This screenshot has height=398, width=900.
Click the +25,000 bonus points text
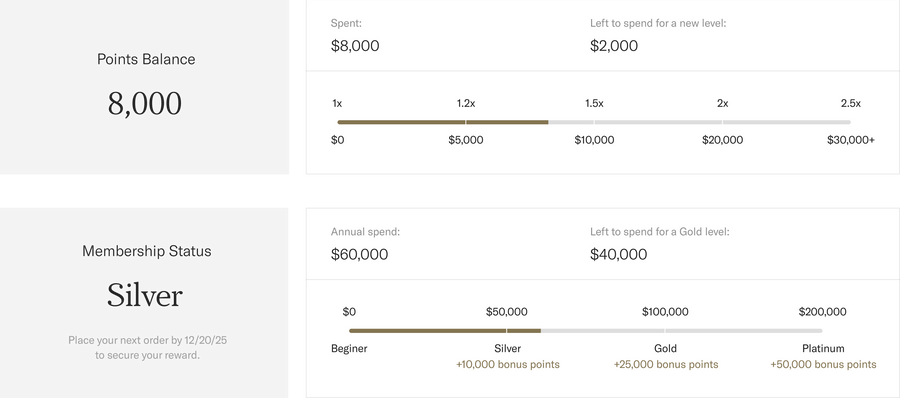[x=666, y=365]
